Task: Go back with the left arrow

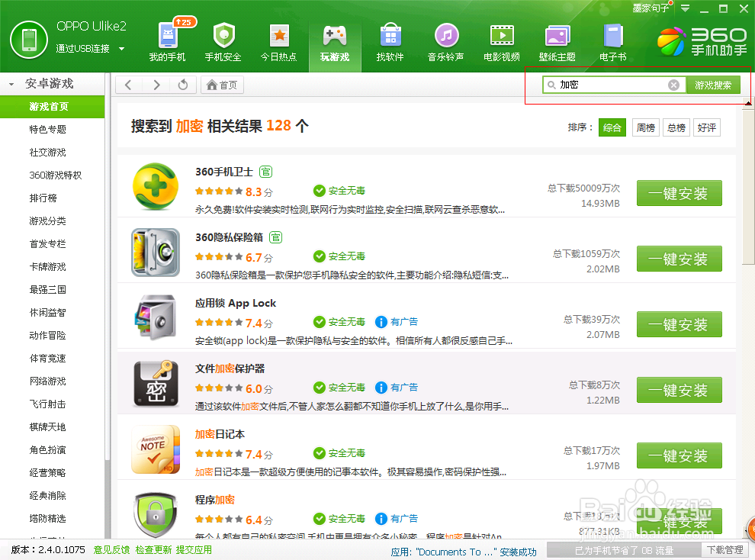Action: [128, 85]
